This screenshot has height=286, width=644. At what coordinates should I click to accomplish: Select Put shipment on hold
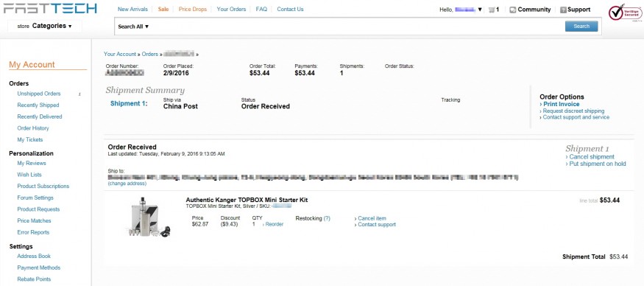pyautogui.click(x=597, y=164)
